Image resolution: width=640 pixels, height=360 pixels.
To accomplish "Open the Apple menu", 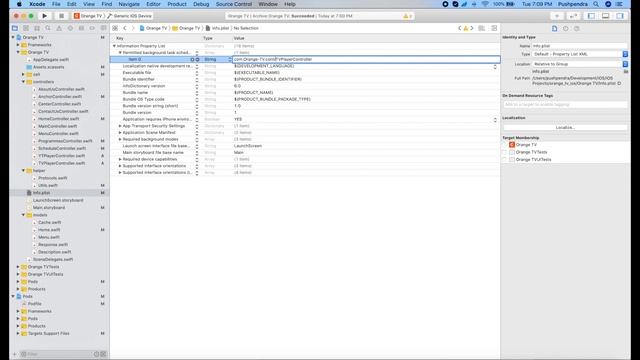I will pyautogui.click(x=19, y=4).
